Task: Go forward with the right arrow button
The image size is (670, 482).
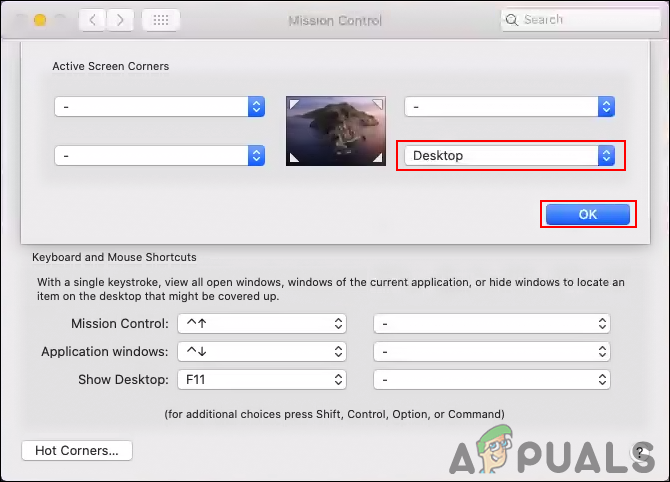Action: pyautogui.click(x=120, y=20)
